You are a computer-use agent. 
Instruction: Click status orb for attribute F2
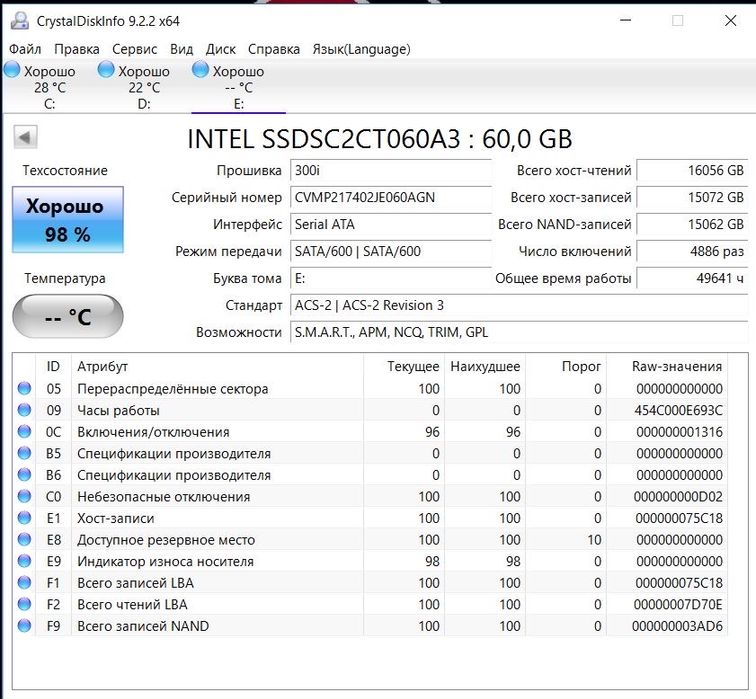pyautogui.click(x=24, y=604)
